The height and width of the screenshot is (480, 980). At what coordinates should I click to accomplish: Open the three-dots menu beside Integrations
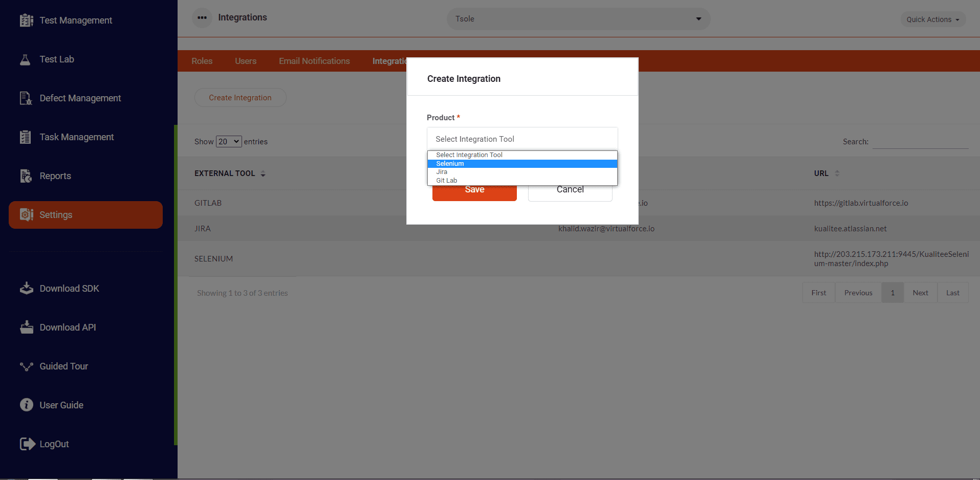(202, 18)
